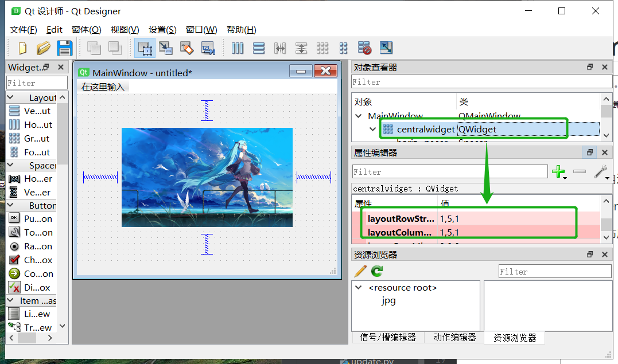
Task: Send selected widget to back
Action: click(x=94, y=48)
